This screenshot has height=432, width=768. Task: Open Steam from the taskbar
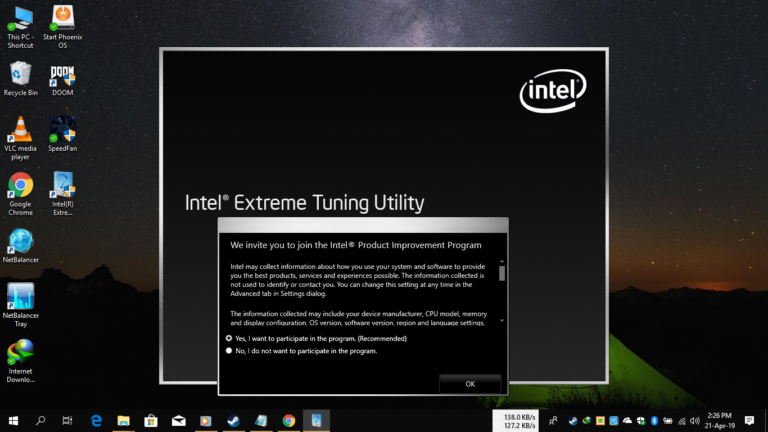[x=233, y=421]
